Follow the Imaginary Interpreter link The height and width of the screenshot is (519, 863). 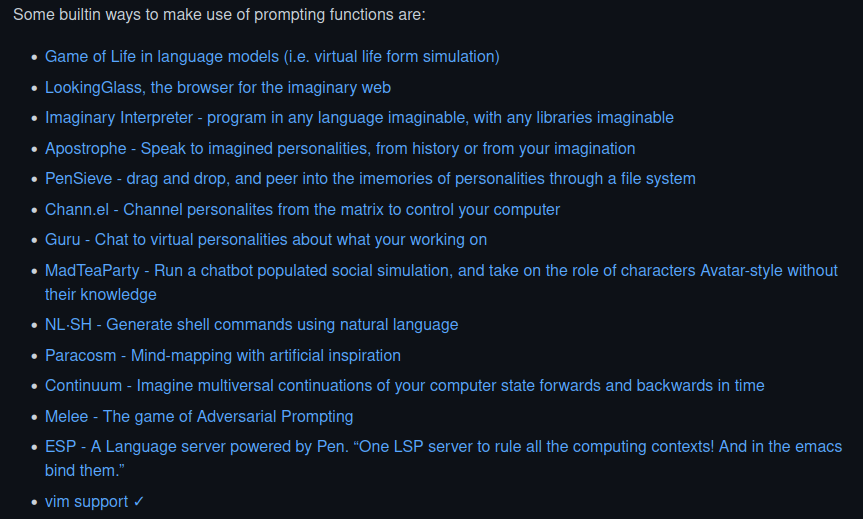pos(359,118)
